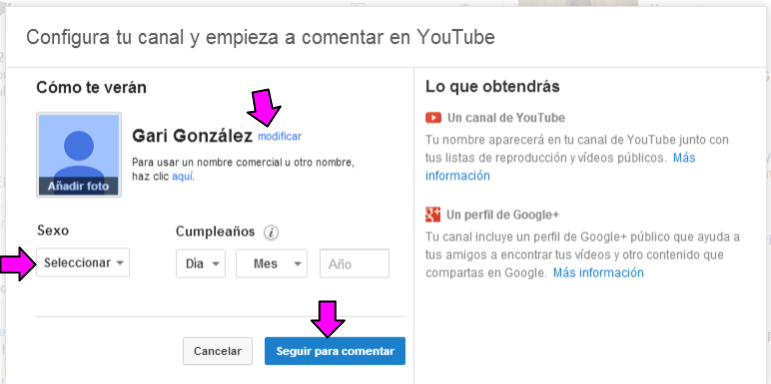
Task: Click the Google+ logo icon
Action: [x=433, y=214]
